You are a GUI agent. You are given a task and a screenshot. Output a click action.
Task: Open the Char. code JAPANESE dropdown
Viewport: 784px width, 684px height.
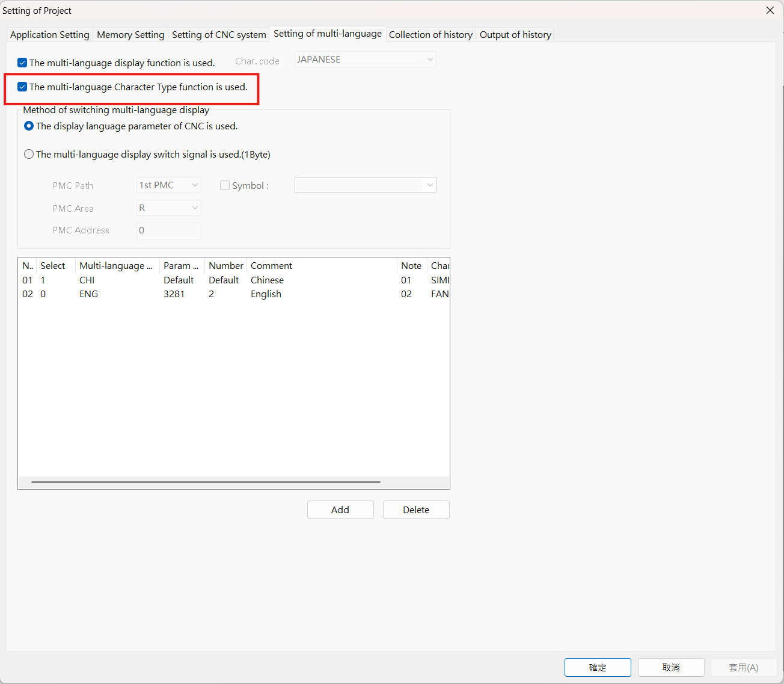(x=365, y=60)
